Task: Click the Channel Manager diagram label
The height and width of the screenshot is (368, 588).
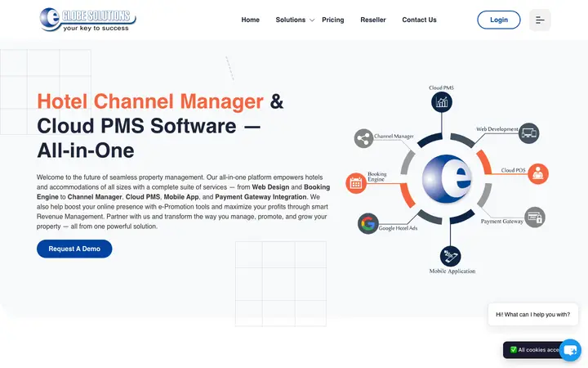Action: tap(394, 136)
